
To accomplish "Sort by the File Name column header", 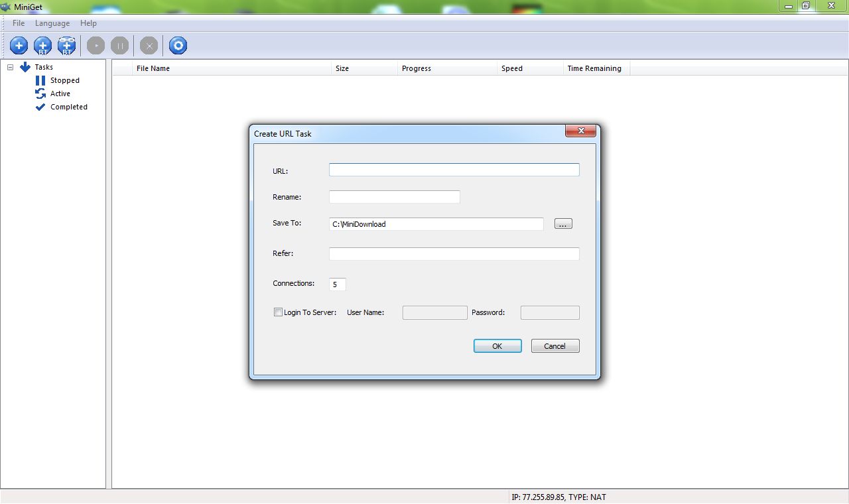I will [232, 68].
